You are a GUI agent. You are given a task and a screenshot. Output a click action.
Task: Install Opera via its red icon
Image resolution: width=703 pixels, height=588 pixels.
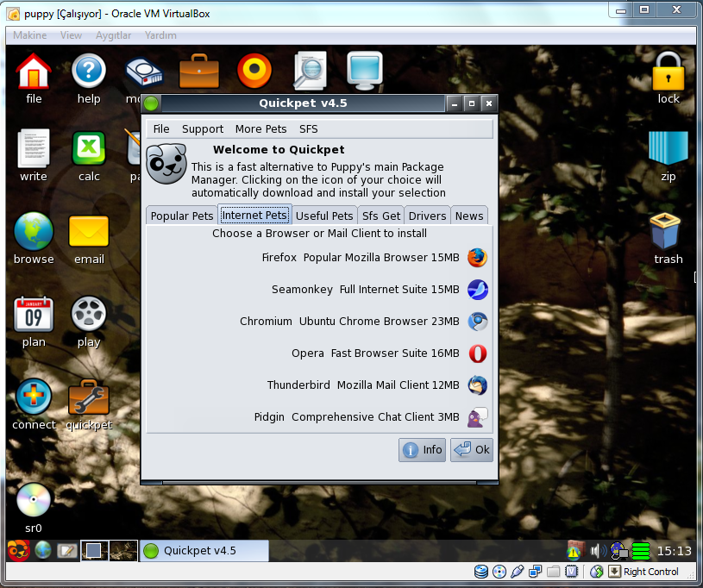(477, 353)
